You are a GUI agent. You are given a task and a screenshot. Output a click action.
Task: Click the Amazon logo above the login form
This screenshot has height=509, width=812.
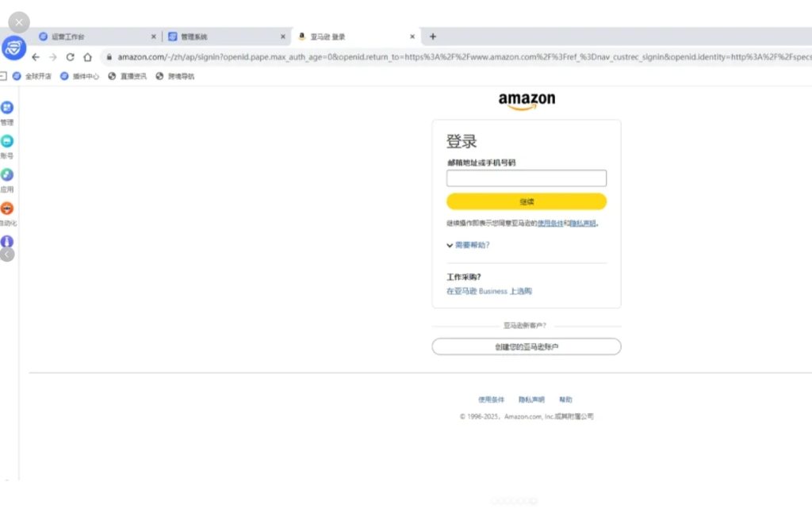pyautogui.click(x=527, y=101)
